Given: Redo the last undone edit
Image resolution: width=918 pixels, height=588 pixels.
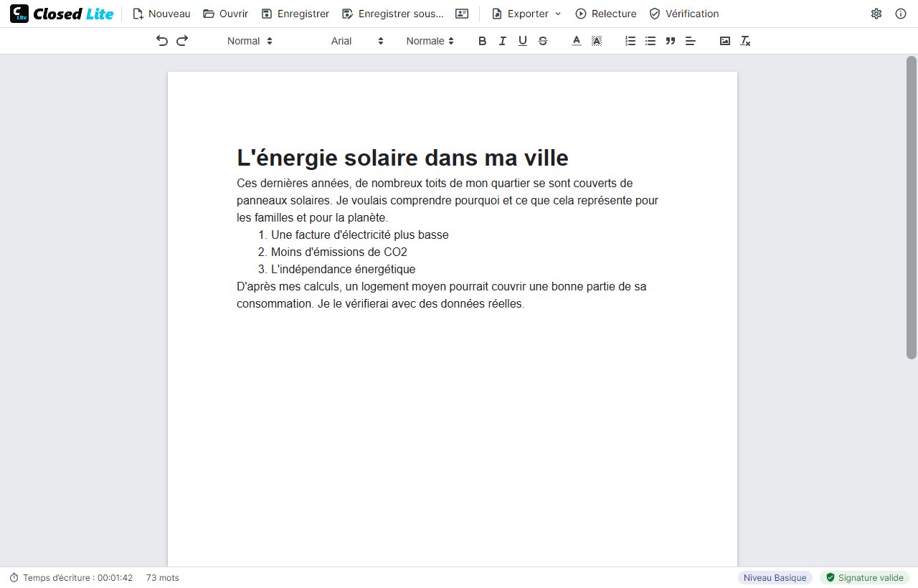Looking at the screenshot, I should (182, 41).
